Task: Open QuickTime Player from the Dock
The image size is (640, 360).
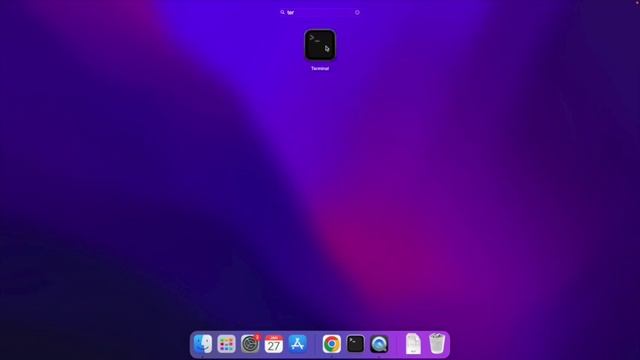Action: pyautogui.click(x=379, y=344)
